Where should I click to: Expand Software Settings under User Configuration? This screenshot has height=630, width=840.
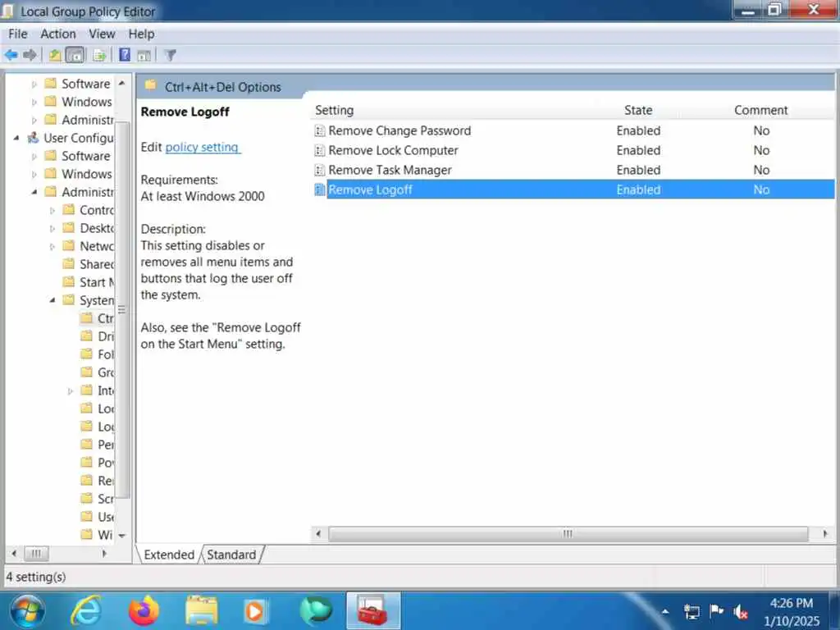(34, 157)
